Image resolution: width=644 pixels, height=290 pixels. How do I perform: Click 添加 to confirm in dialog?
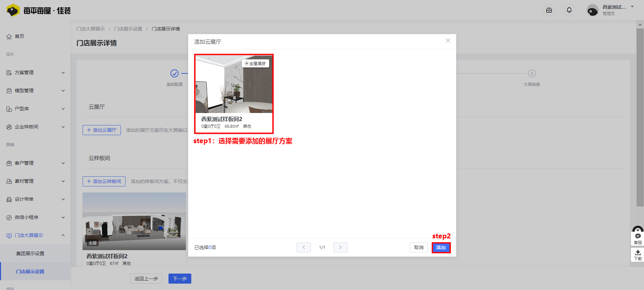pyautogui.click(x=441, y=247)
